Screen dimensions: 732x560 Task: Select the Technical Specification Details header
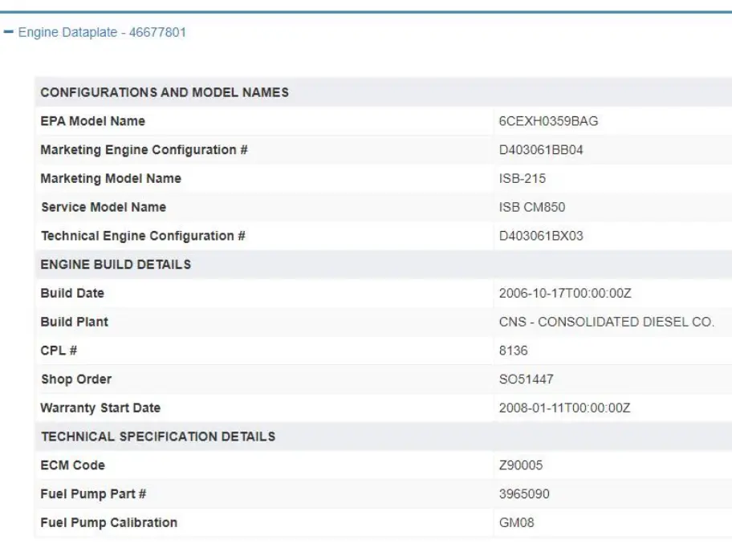point(158,436)
